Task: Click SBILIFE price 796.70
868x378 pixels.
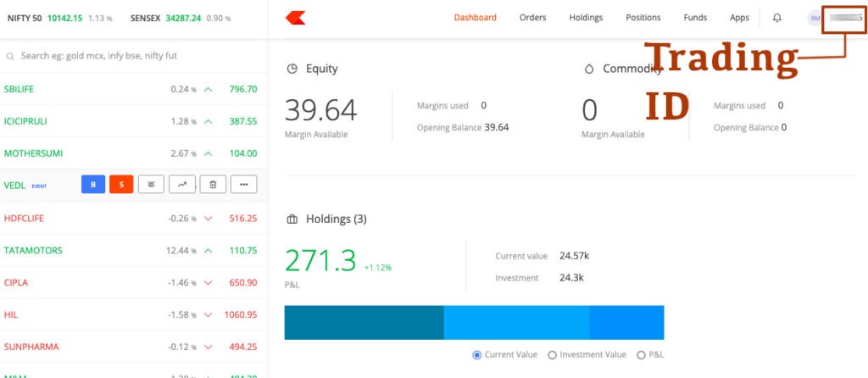Action: [243, 89]
